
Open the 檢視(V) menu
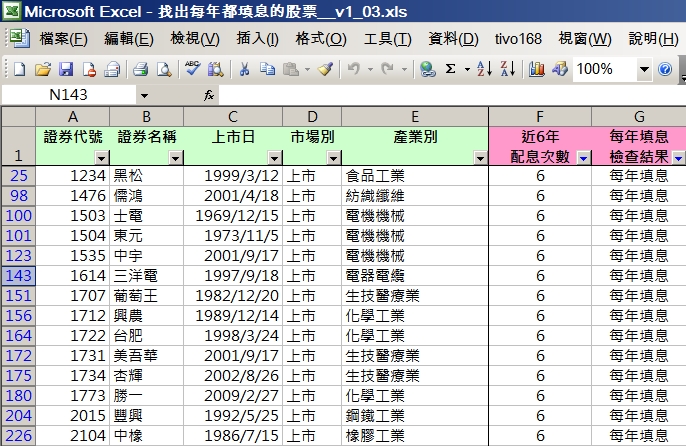click(195, 39)
